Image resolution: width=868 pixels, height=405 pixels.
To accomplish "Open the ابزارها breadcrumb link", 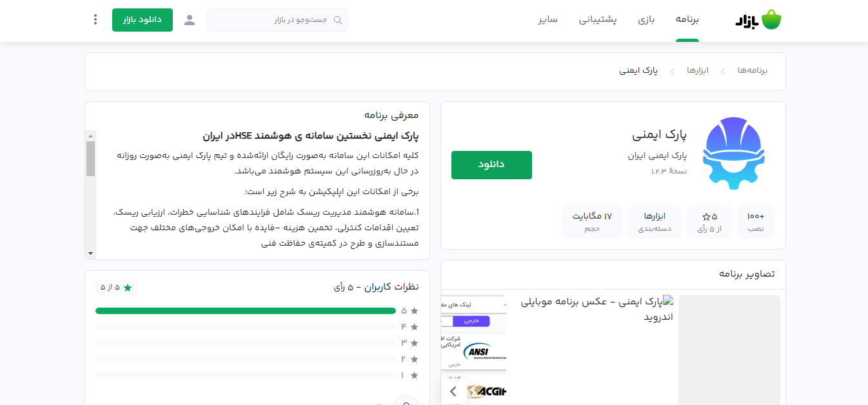I will 698,70.
